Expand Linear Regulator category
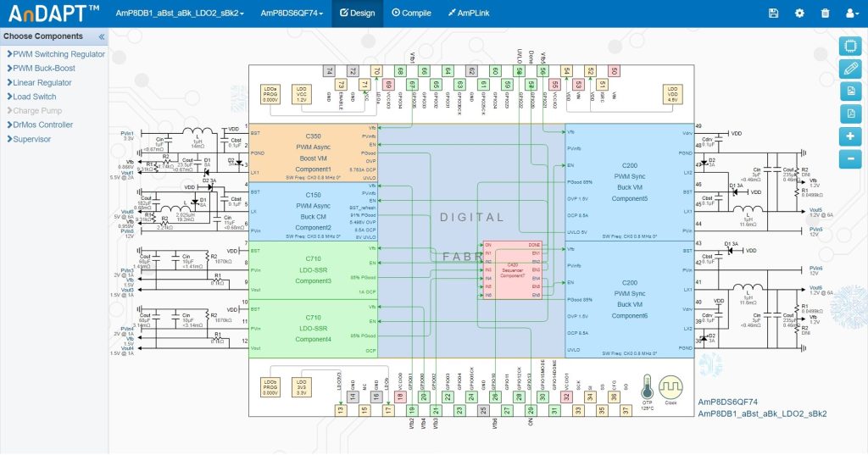The width and height of the screenshot is (868, 455). [39, 82]
